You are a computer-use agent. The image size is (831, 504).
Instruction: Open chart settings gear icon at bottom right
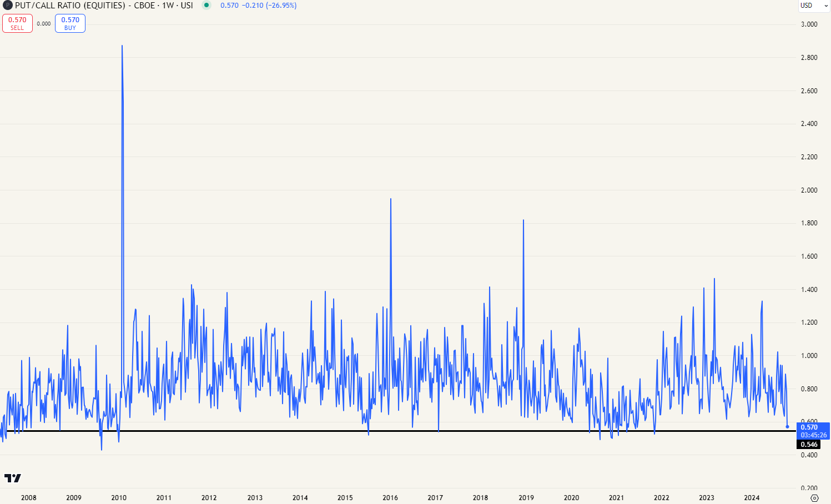(814, 498)
